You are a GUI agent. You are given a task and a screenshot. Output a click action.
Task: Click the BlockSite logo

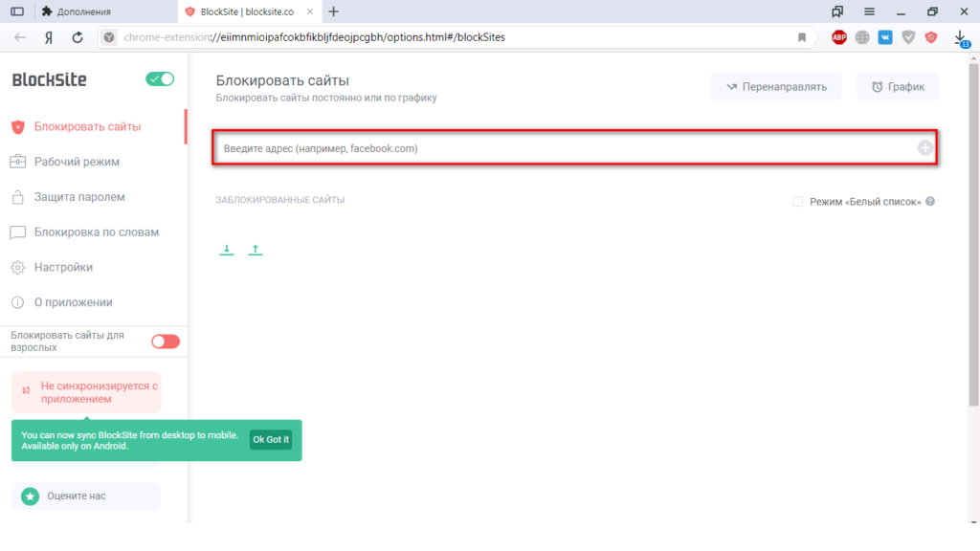(50, 80)
